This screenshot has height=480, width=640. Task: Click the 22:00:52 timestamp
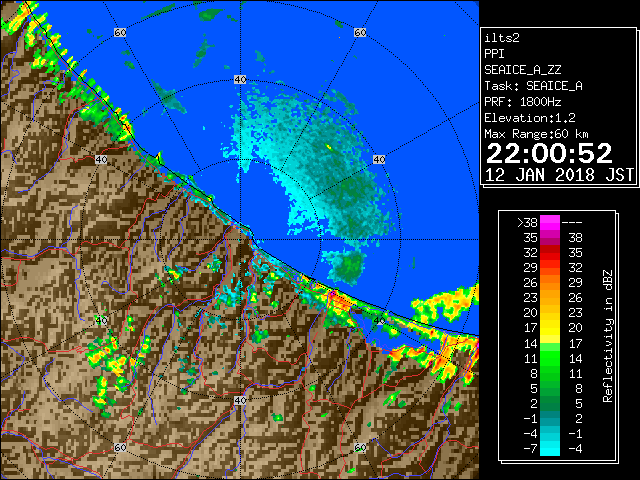point(549,153)
